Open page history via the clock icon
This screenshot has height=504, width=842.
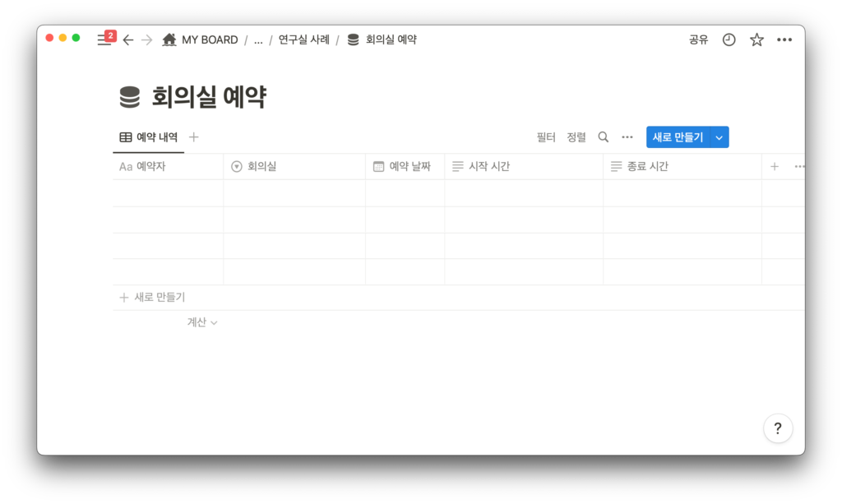pos(729,39)
